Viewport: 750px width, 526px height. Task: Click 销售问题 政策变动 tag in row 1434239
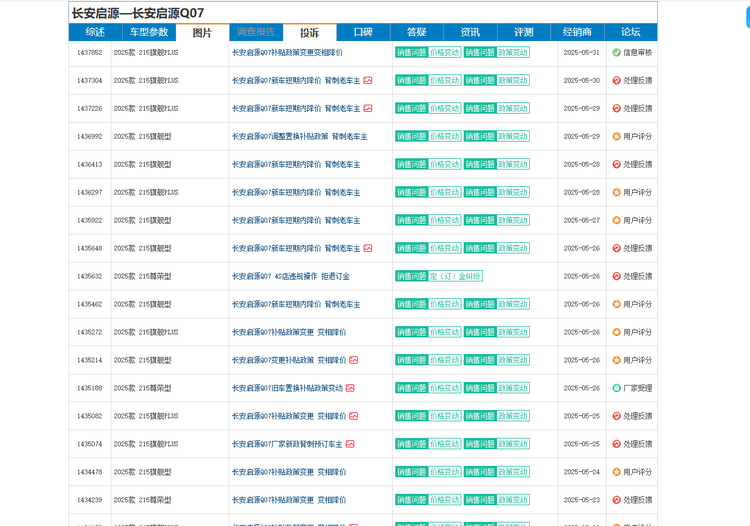point(496,500)
